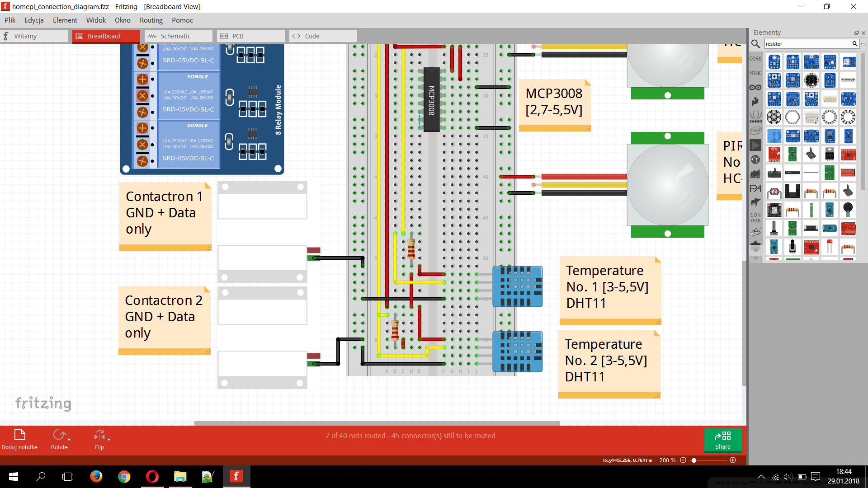The height and width of the screenshot is (488, 868).
Task: Switch to the Schematic view tab
Action: point(179,36)
